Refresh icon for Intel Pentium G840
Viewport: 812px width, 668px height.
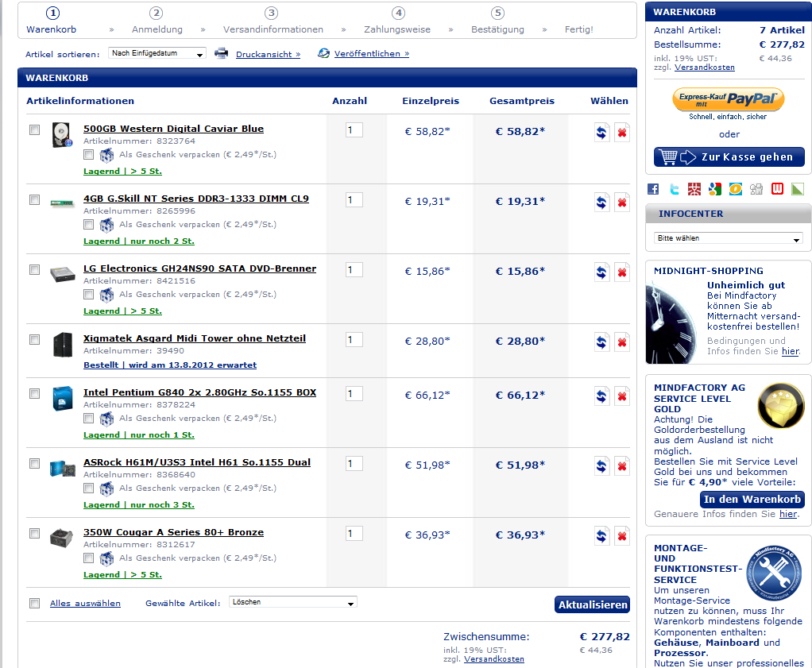(601, 396)
